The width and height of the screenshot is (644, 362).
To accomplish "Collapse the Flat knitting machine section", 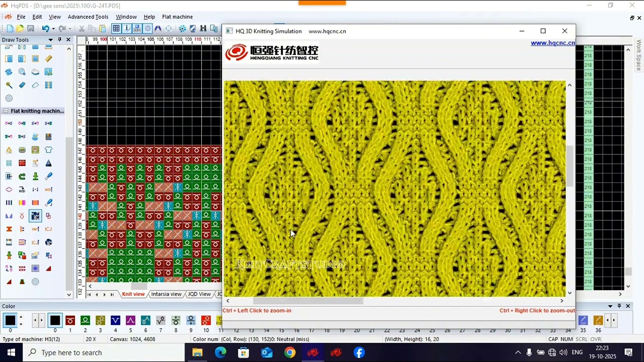I will [x=6, y=111].
